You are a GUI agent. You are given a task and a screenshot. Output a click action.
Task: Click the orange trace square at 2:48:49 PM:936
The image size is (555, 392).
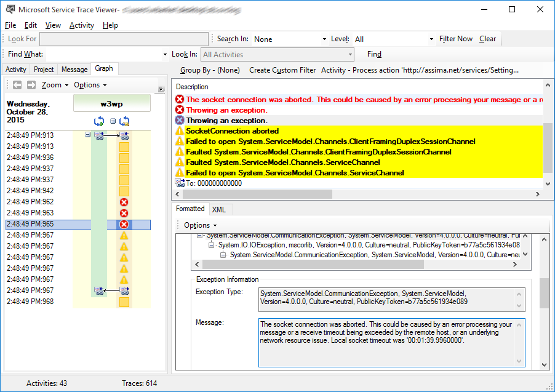click(124, 158)
